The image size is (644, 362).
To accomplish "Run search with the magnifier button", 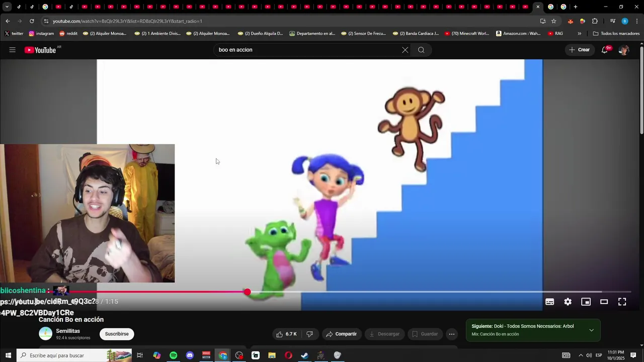I will [x=421, y=50].
